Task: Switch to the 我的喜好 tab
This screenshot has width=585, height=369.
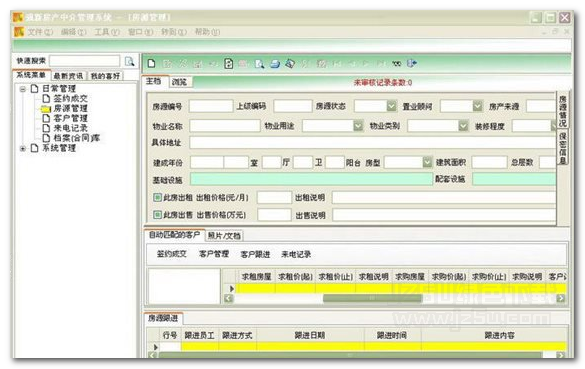Action: coord(105,76)
